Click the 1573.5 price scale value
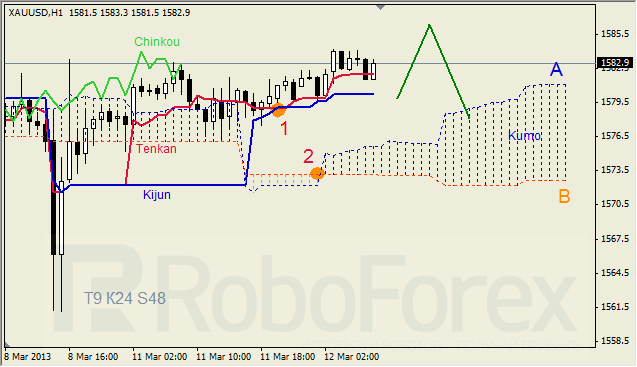 615,169
